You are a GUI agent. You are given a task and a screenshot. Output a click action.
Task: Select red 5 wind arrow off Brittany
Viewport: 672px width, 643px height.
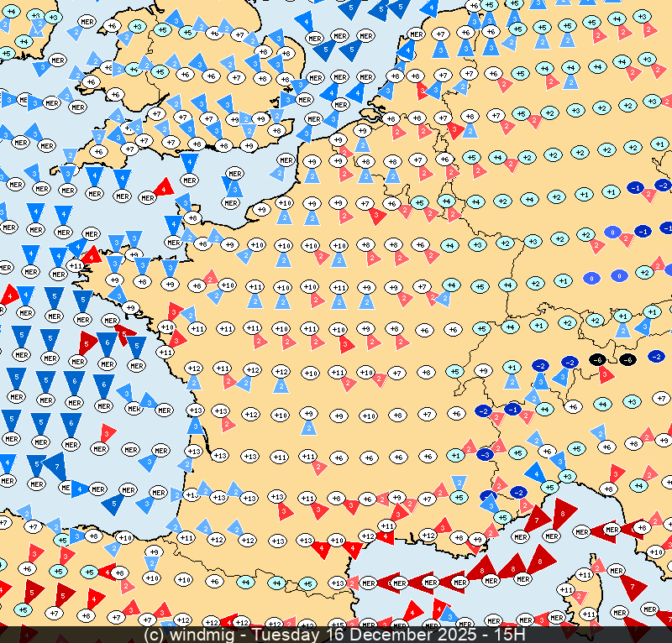(x=87, y=343)
